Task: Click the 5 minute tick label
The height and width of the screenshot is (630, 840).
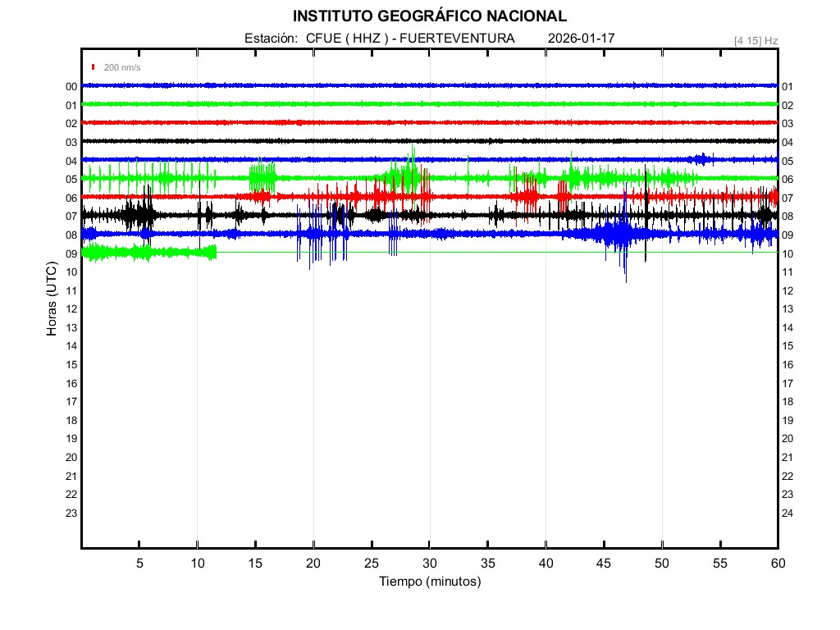Action: coord(139,564)
